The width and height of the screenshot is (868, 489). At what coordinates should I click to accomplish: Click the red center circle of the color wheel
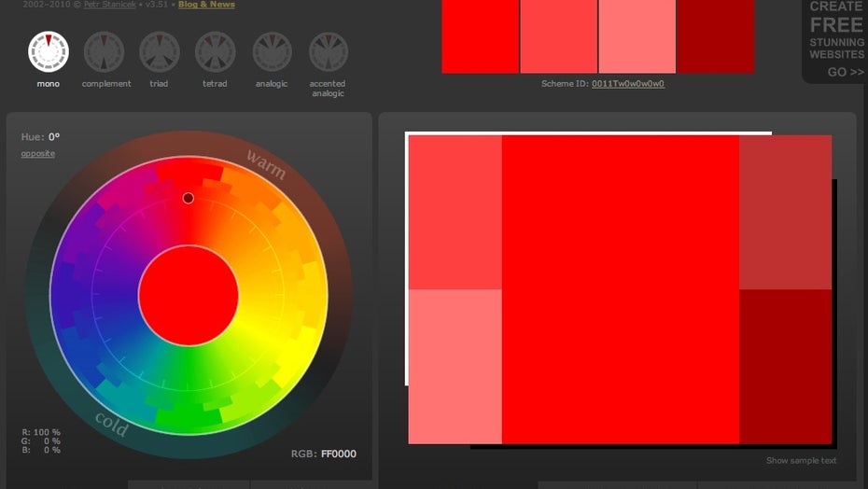(189, 296)
